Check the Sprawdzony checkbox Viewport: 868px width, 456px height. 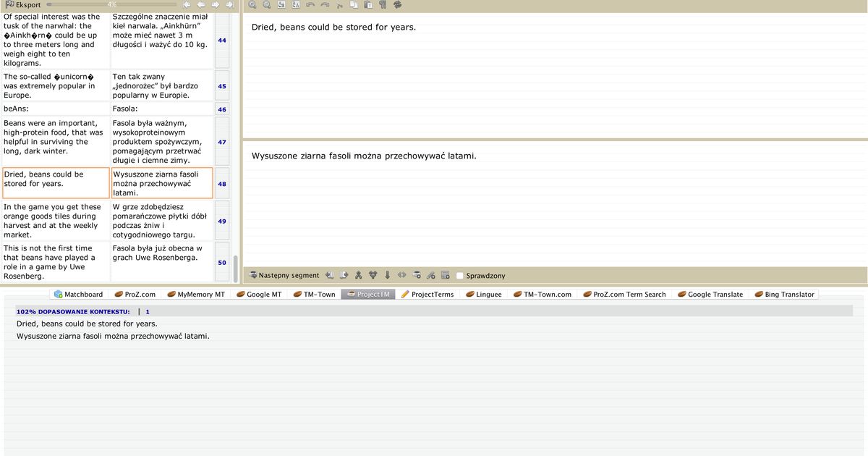coord(460,276)
